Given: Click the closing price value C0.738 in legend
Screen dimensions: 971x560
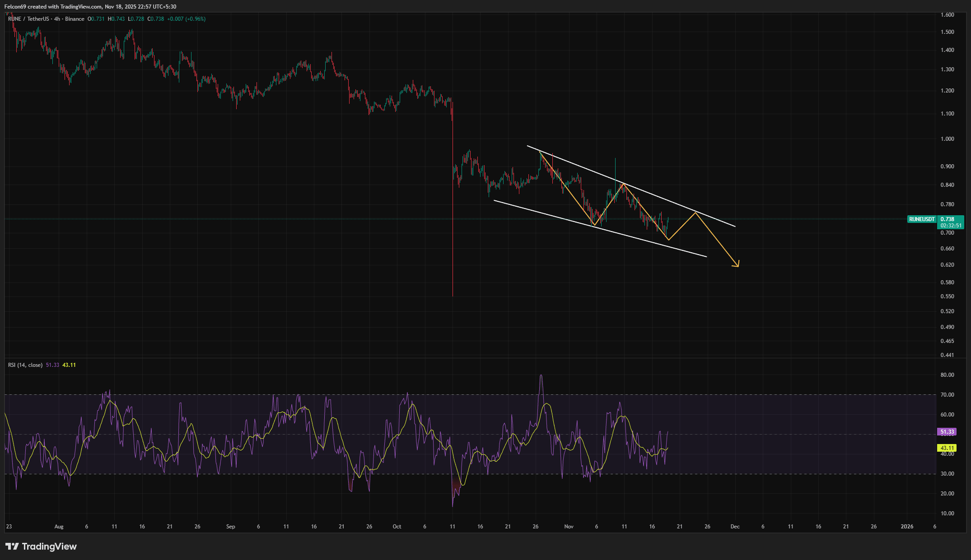Looking at the screenshot, I should click(x=156, y=19).
